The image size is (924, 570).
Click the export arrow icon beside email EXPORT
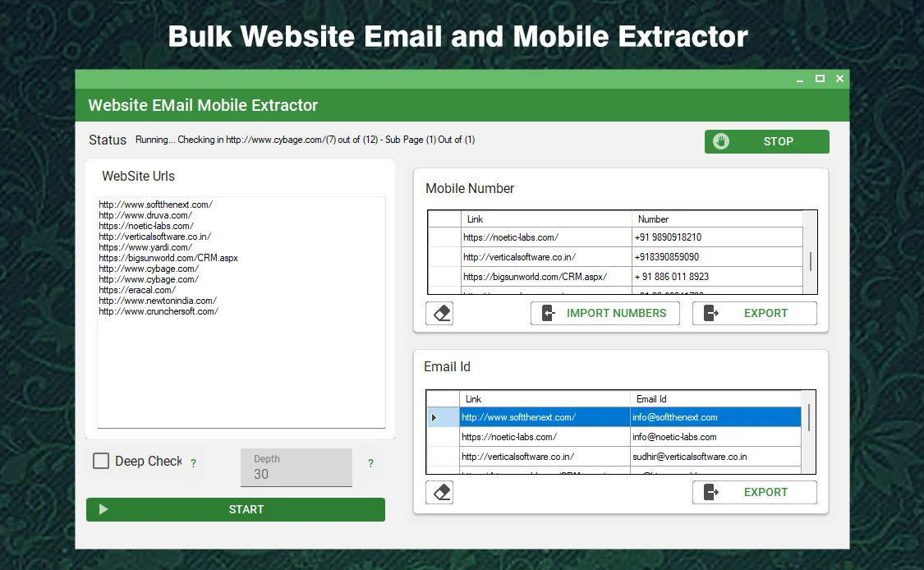[x=711, y=492]
